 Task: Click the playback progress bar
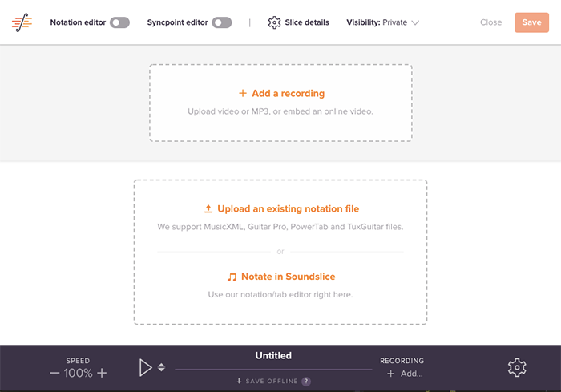272,370
